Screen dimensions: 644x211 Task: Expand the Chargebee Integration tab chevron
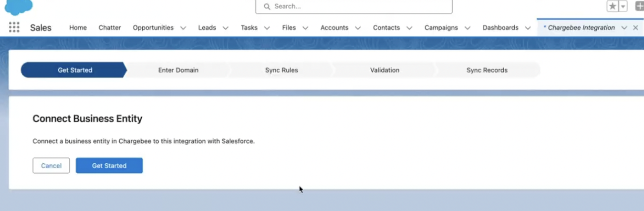pyautogui.click(x=624, y=28)
